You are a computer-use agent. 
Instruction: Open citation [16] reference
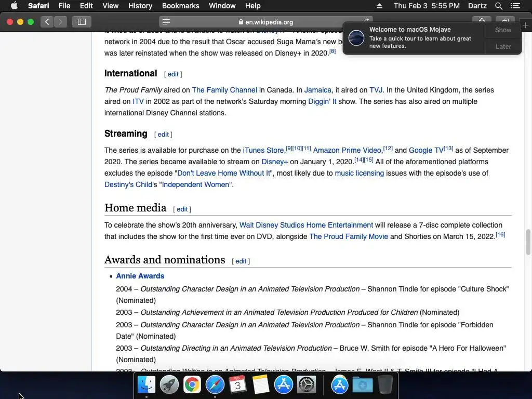point(500,234)
